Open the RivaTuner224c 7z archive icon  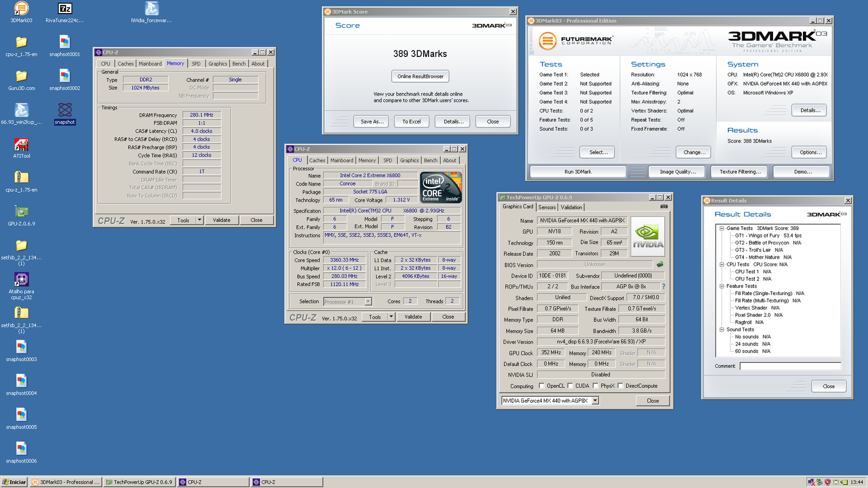[x=65, y=9]
